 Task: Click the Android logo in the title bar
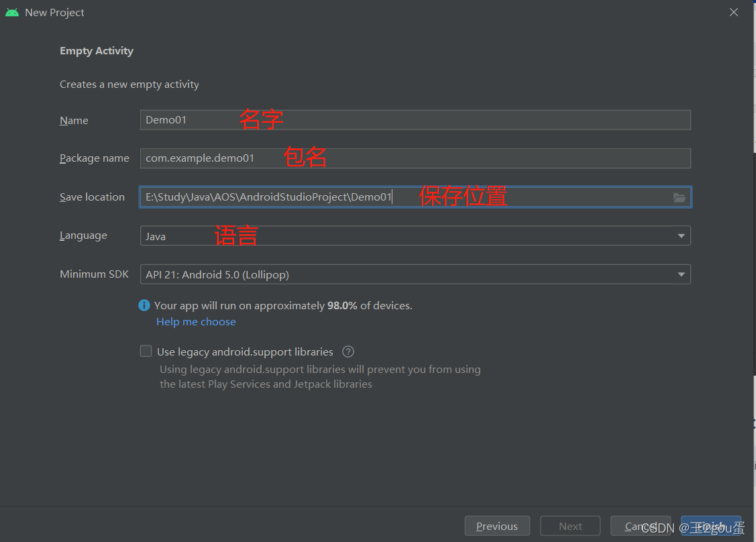(12, 13)
